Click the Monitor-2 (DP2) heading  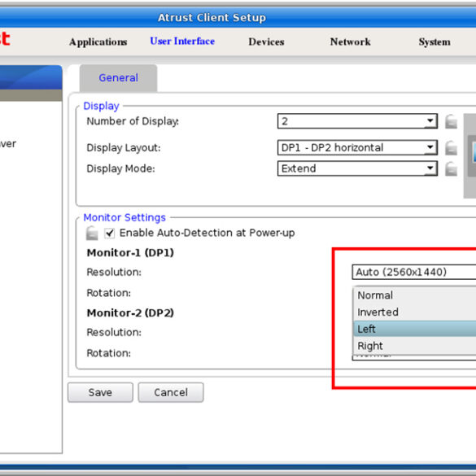pos(130,312)
